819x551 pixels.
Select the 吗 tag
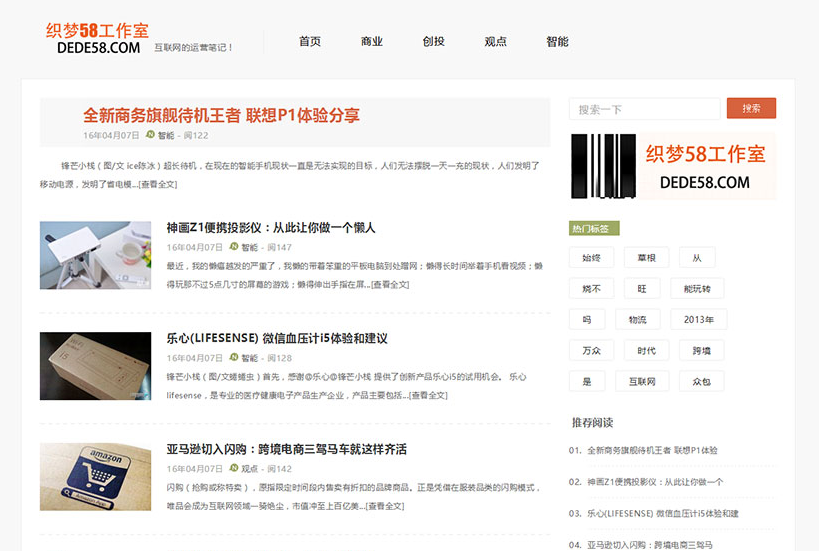click(587, 319)
